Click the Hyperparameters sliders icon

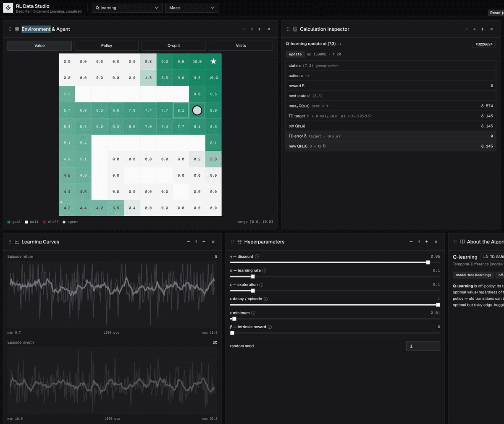coord(240,242)
